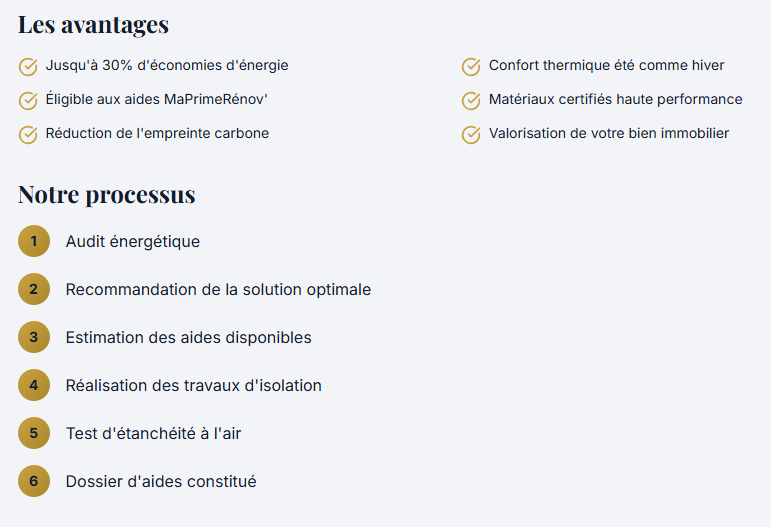Click the gold step 1 circle

(x=34, y=241)
